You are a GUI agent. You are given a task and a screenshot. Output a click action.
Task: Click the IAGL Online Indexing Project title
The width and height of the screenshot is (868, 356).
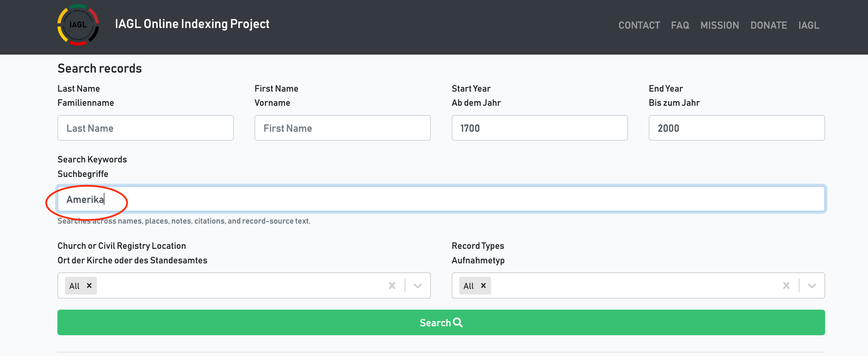(x=192, y=24)
